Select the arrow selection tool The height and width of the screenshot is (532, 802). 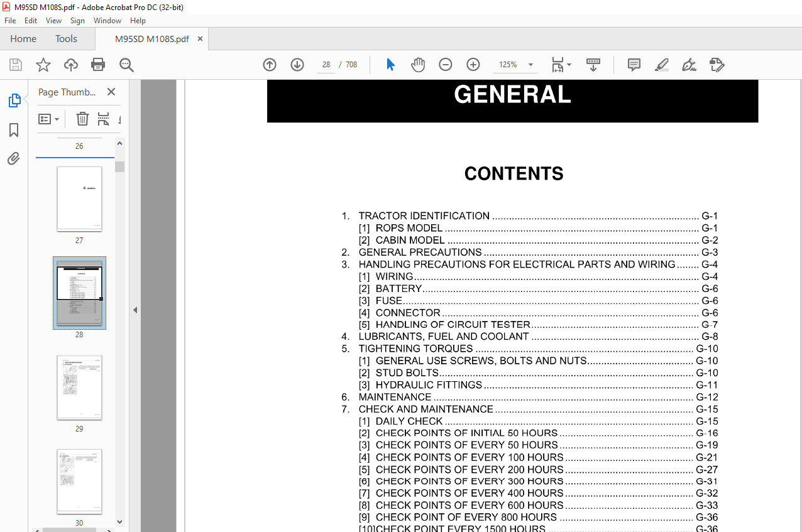click(x=390, y=65)
